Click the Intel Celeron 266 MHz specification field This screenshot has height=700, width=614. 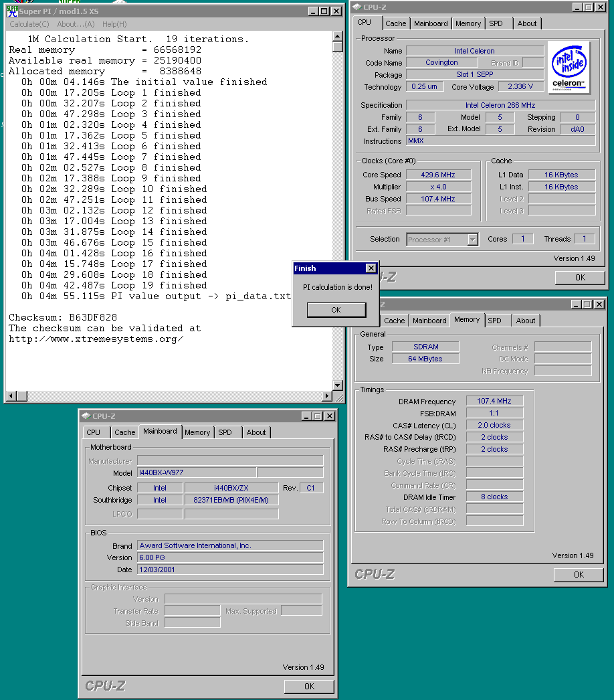coord(500,105)
